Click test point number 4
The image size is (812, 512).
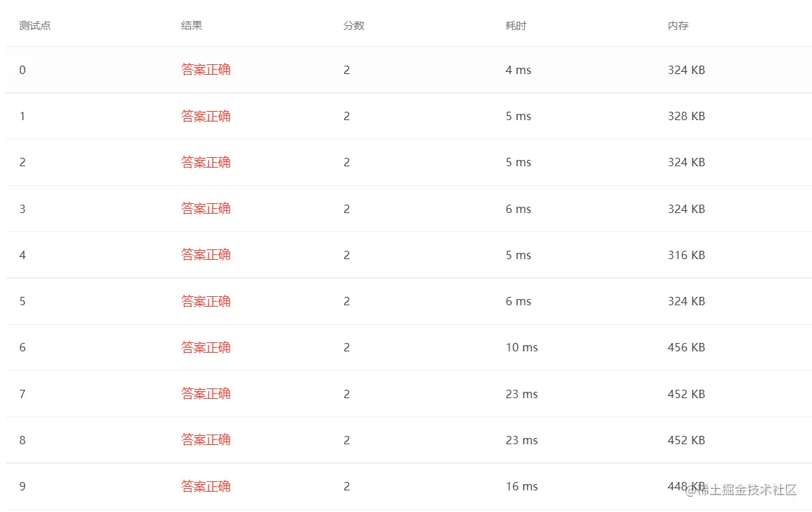click(x=22, y=255)
